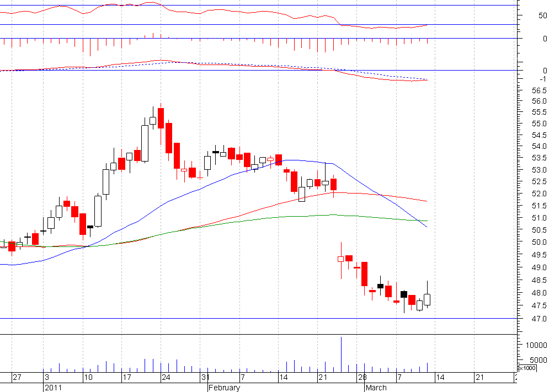Click the 56.5 price axis label
The image size is (549, 392).
539,90
